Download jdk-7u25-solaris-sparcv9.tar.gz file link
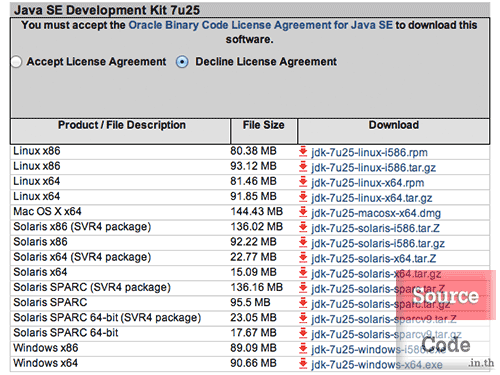 387,335
